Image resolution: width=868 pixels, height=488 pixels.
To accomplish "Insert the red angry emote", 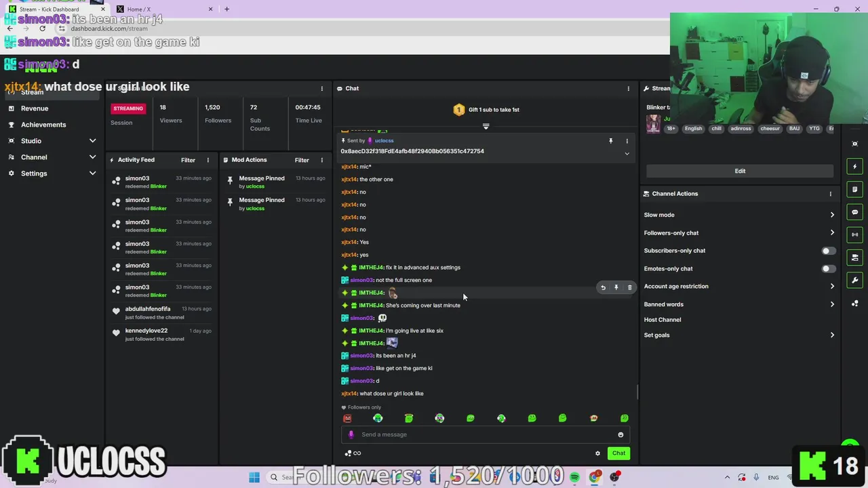I will (x=347, y=418).
